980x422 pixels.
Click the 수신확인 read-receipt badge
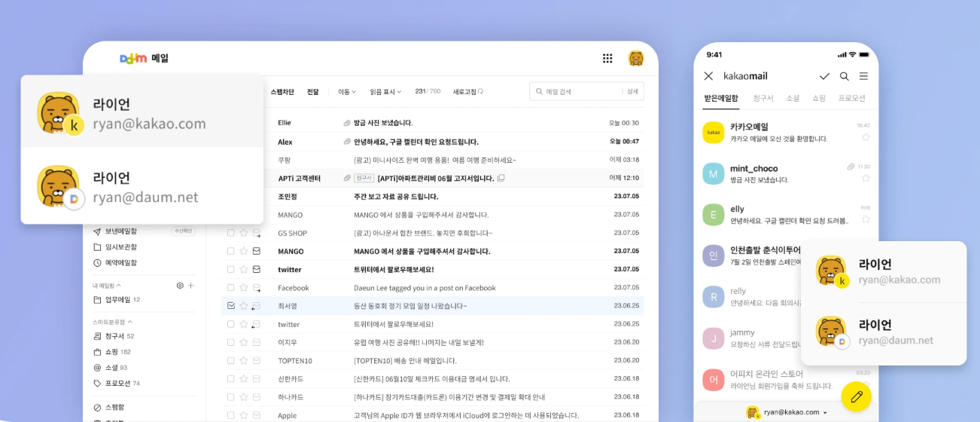coord(183,231)
